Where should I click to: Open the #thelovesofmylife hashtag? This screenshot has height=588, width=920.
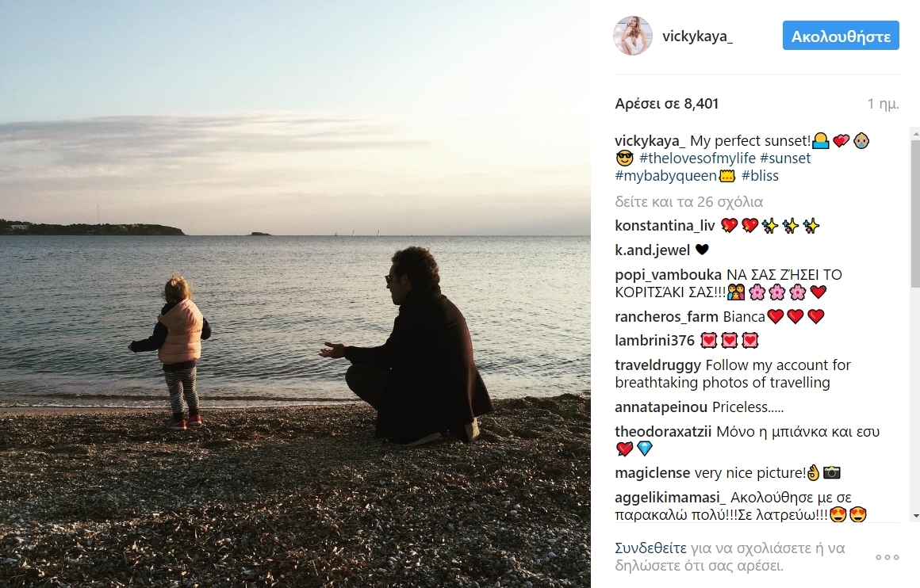[697, 158]
